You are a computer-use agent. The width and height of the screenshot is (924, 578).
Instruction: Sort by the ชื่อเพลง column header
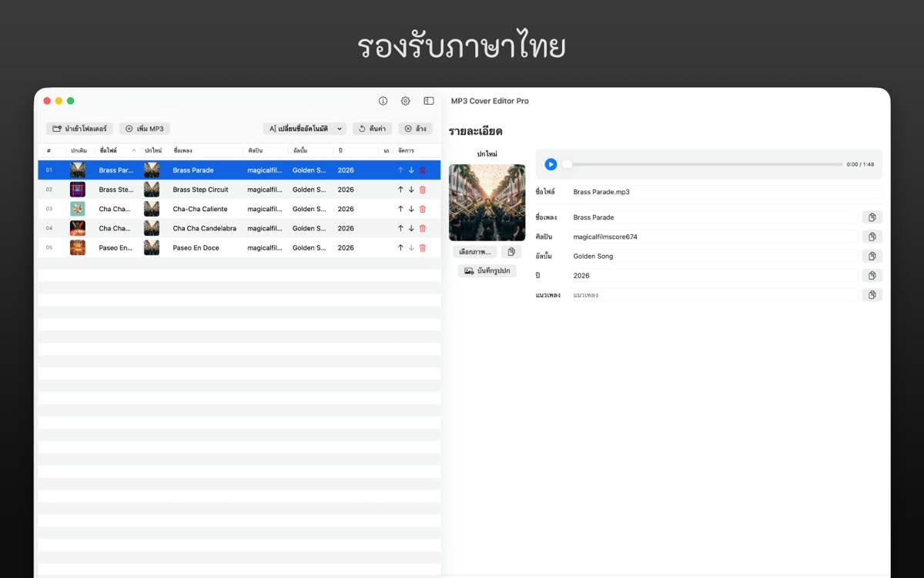coord(183,150)
